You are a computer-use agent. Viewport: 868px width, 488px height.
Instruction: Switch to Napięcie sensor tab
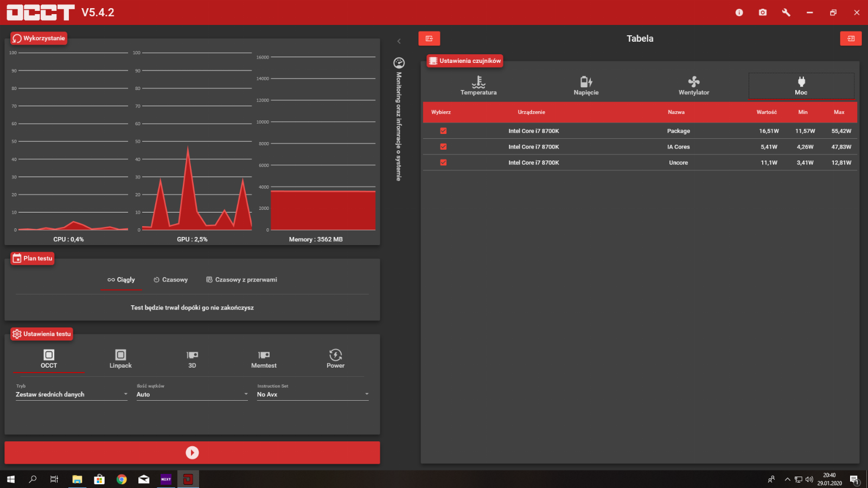pos(586,86)
